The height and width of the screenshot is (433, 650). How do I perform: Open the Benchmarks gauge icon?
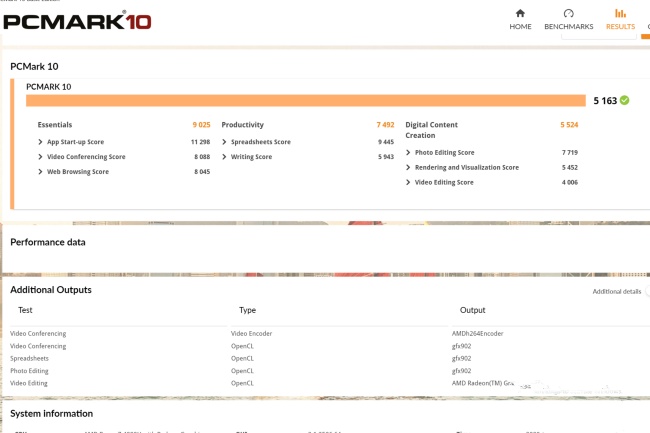[x=569, y=13]
